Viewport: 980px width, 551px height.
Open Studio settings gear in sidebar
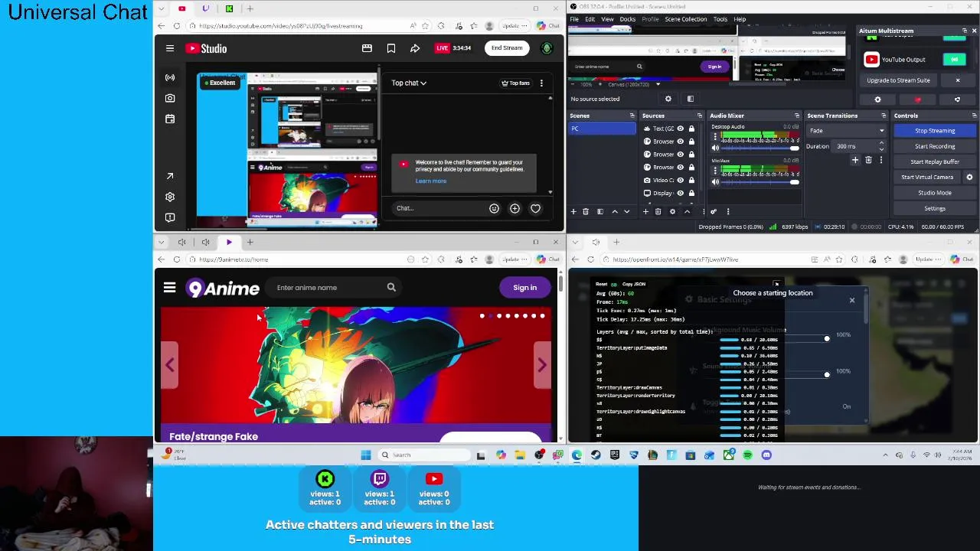point(170,197)
